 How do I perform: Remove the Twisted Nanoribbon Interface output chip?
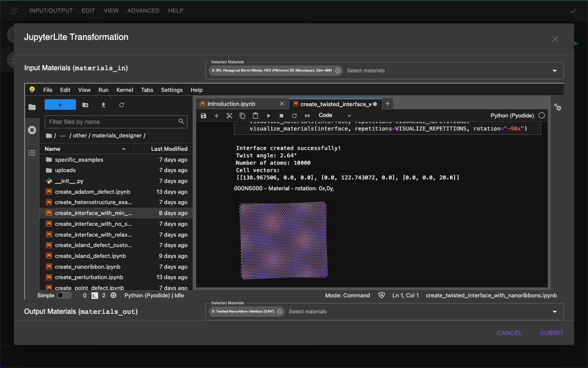pos(280,312)
